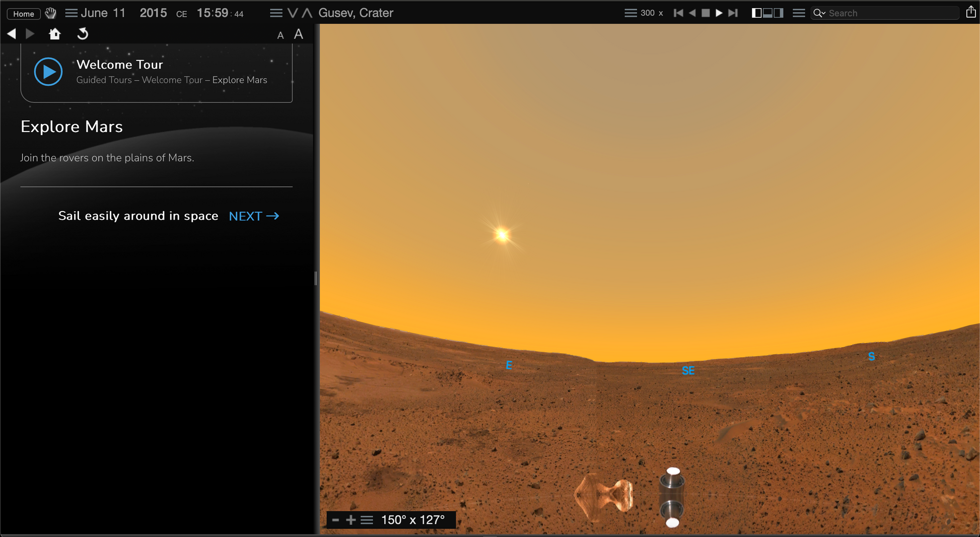
Task: Increase text size with large A
Action: pyautogui.click(x=299, y=34)
